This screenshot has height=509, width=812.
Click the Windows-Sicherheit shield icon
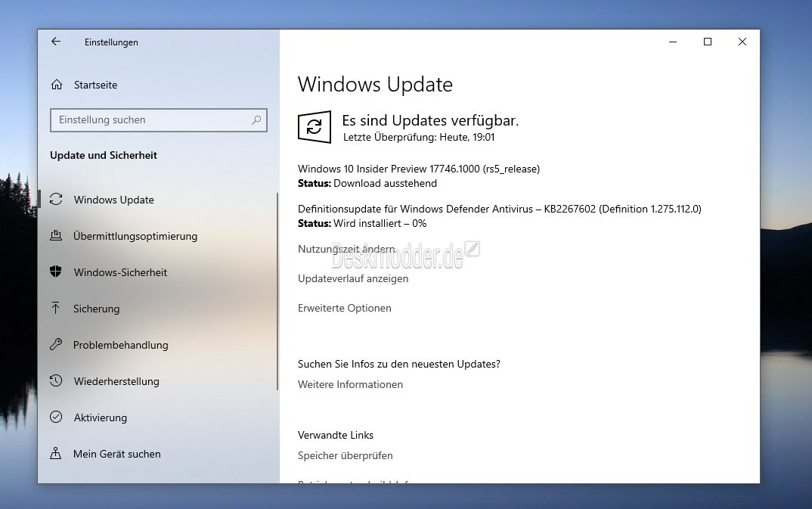tap(56, 272)
